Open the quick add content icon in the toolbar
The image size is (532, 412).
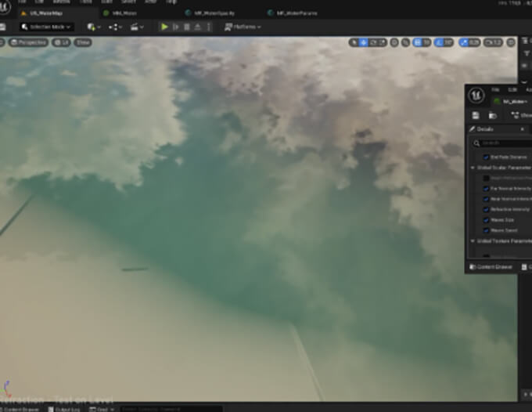click(x=93, y=27)
